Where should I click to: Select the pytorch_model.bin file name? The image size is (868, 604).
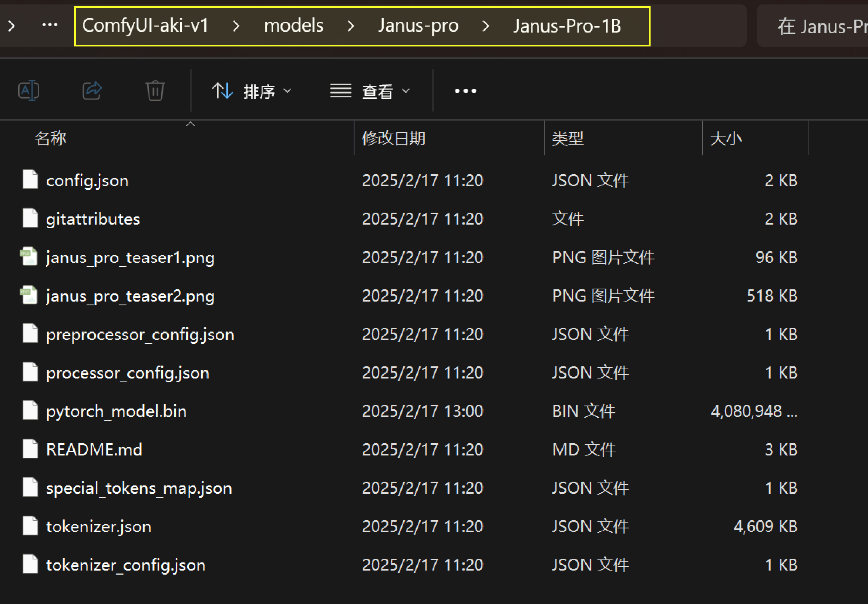pos(116,411)
